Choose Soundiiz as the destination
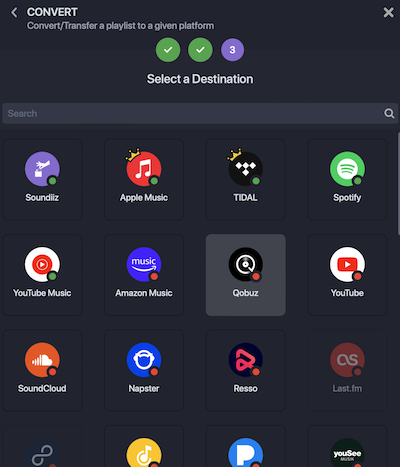Screen dimensions: 400x467 tap(42, 180)
